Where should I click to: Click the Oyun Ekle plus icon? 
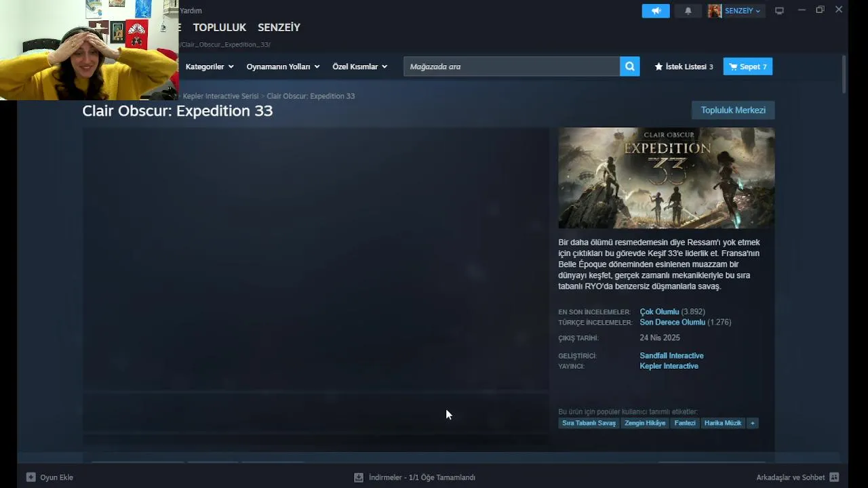point(31,477)
